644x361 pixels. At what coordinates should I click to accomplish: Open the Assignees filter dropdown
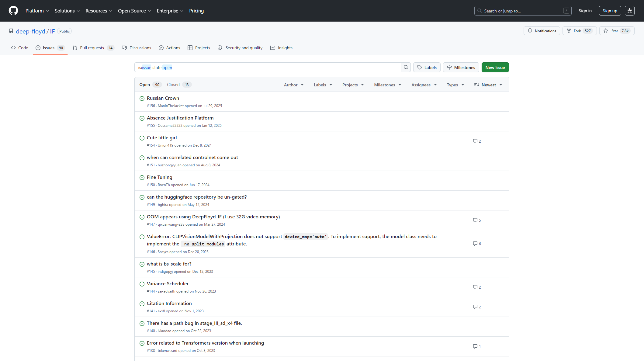(424, 85)
